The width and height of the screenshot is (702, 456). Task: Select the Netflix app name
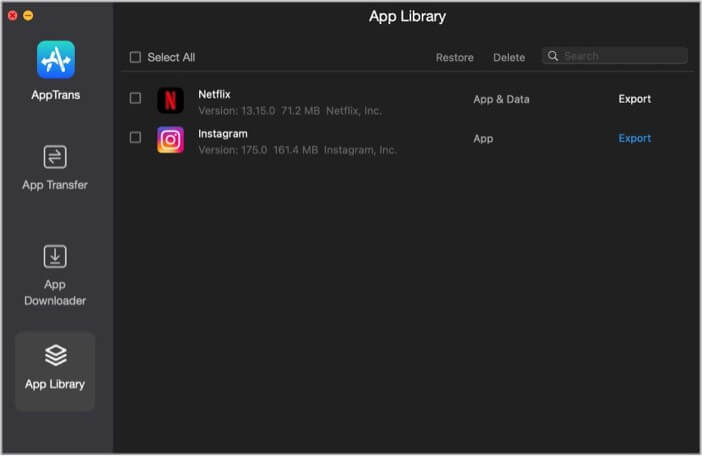coord(214,94)
